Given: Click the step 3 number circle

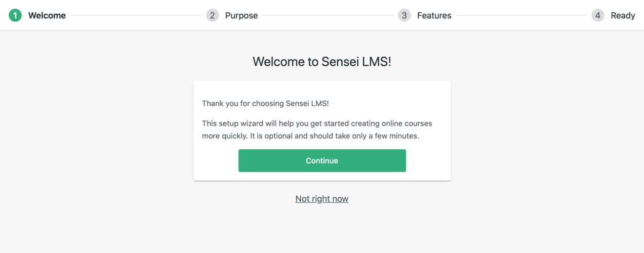Looking at the screenshot, I should [404, 15].
